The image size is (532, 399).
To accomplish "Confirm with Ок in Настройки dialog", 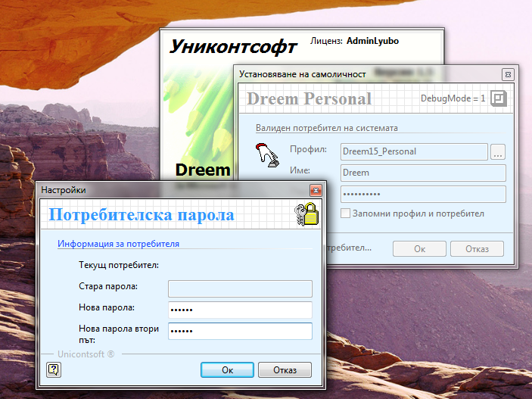I will pyautogui.click(x=227, y=369).
